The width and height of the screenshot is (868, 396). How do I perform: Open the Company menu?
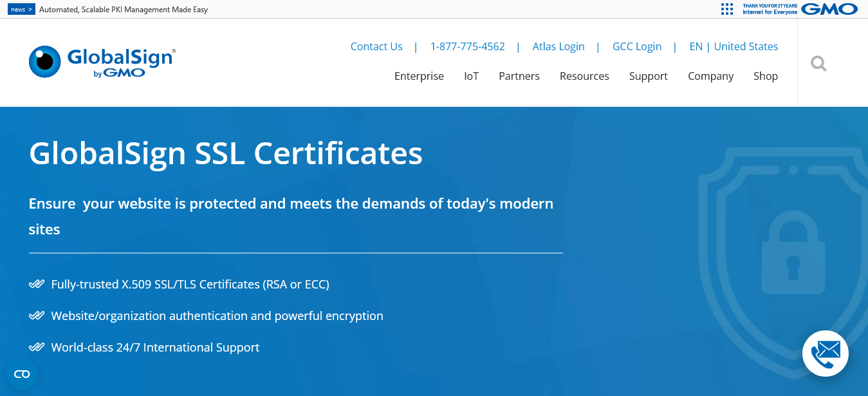coord(710,76)
